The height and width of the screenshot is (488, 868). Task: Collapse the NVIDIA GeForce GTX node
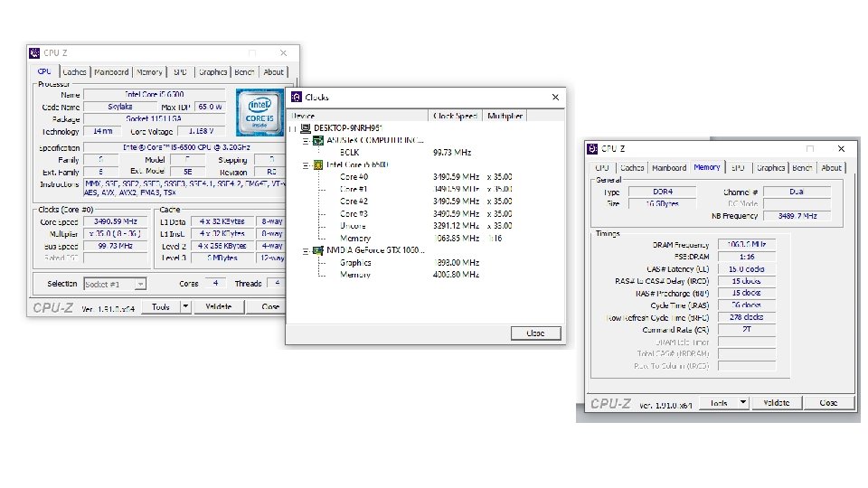click(306, 251)
